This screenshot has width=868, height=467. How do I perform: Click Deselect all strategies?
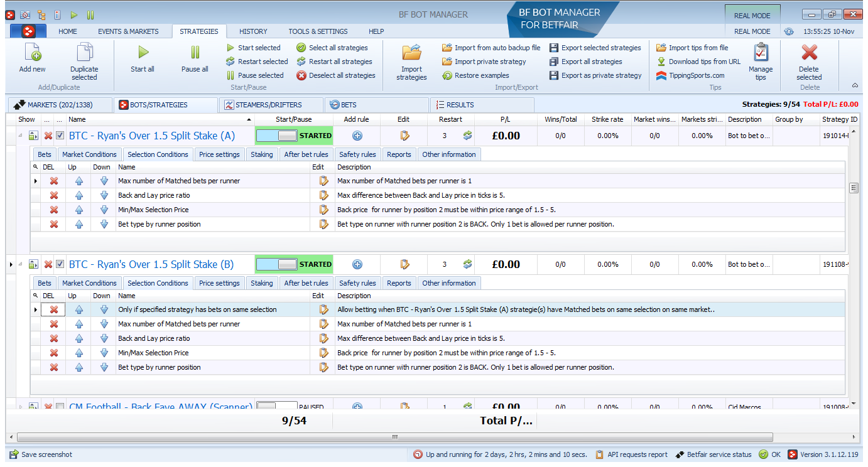[336, 75]
